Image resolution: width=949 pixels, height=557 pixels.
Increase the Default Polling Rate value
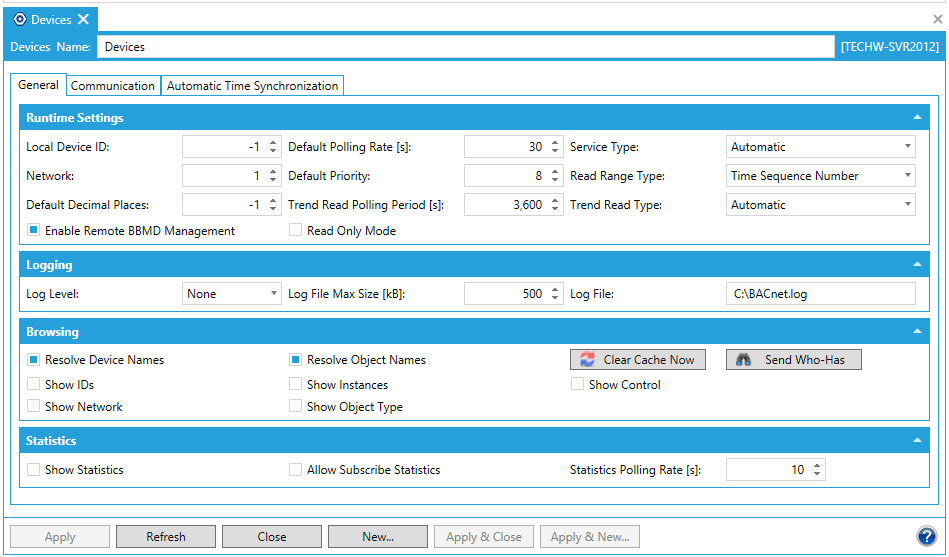555,143
